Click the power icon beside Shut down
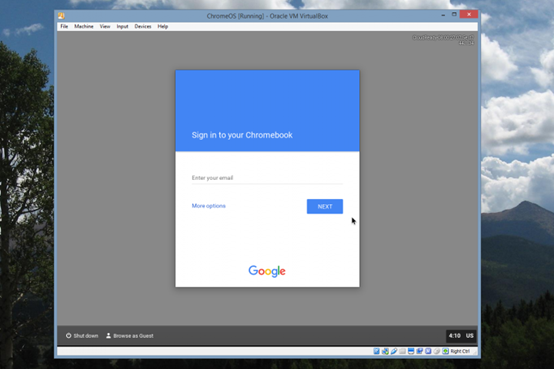Image resolution: width=554 pixels, height=369 pixels. click(69, 335)
